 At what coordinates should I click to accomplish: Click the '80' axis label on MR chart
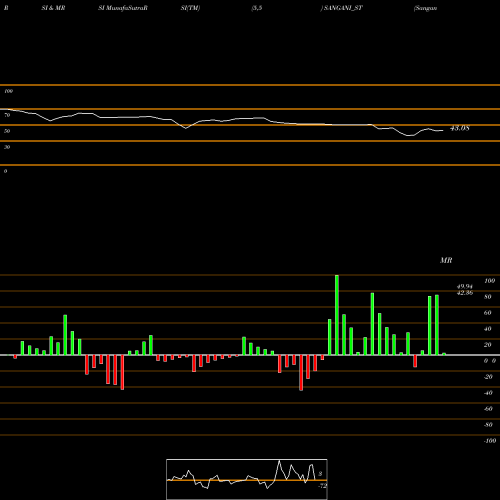(x=488, y=297)
